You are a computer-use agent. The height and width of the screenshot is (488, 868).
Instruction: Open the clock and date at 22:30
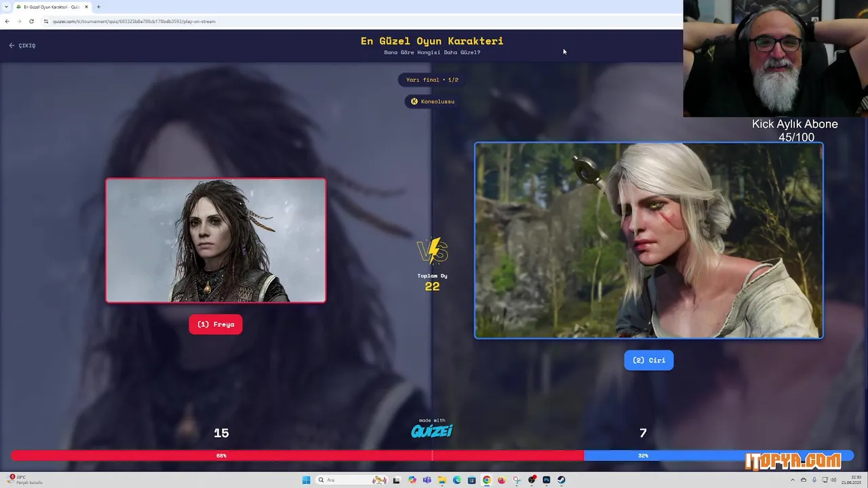(x=851, y=480)
